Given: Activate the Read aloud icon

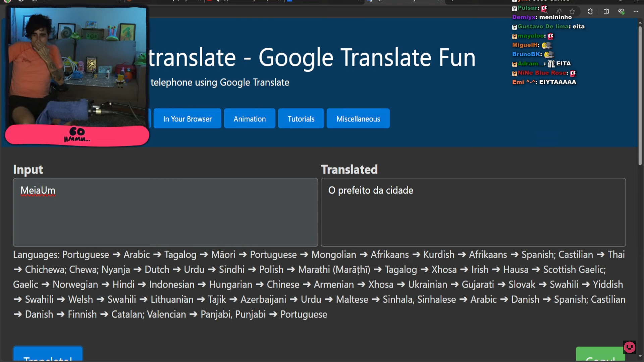Looking at the screenshot, I should pos(559,11).
